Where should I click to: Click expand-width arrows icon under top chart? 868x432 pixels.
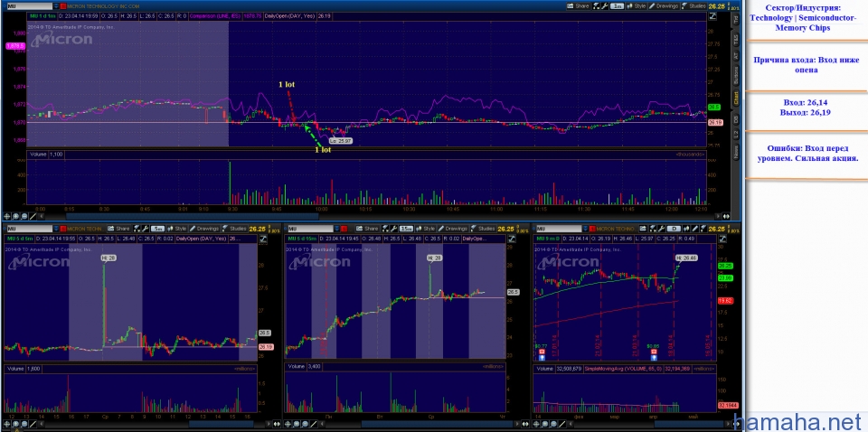tap(726, 216)
